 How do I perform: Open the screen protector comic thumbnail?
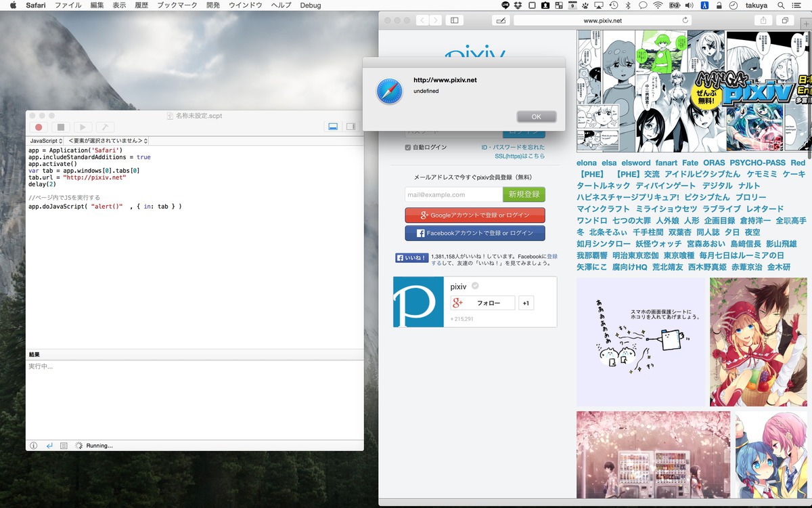click(641, 342)
